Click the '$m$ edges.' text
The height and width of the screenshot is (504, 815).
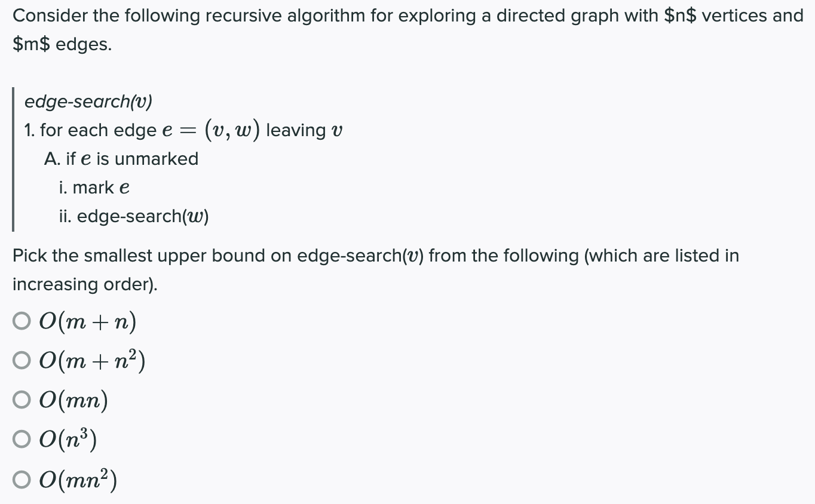click(62, 44)
